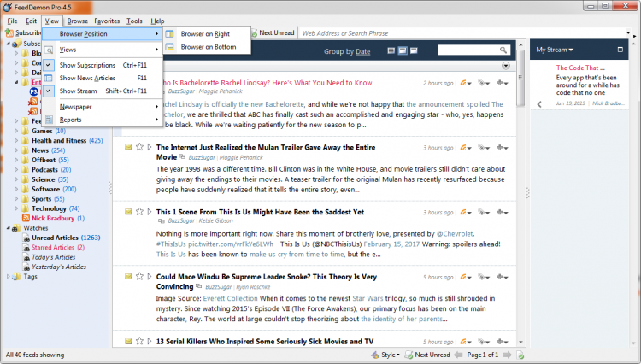Viewport: 641px width, 364px height.
Task: Click share icon on Mace Windu row
Action: (x=465, y=277)
